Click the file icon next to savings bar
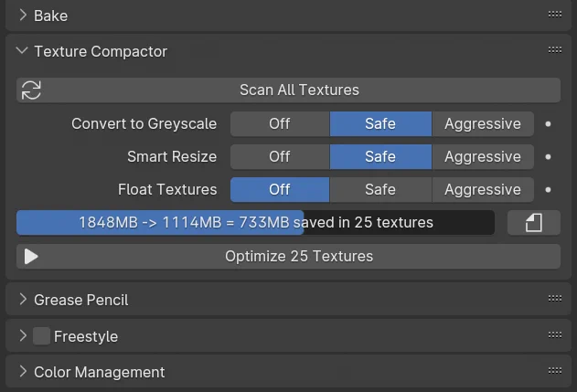Viewport: 577px width, 392px height. pyautogui.click(x=534, y=222)
